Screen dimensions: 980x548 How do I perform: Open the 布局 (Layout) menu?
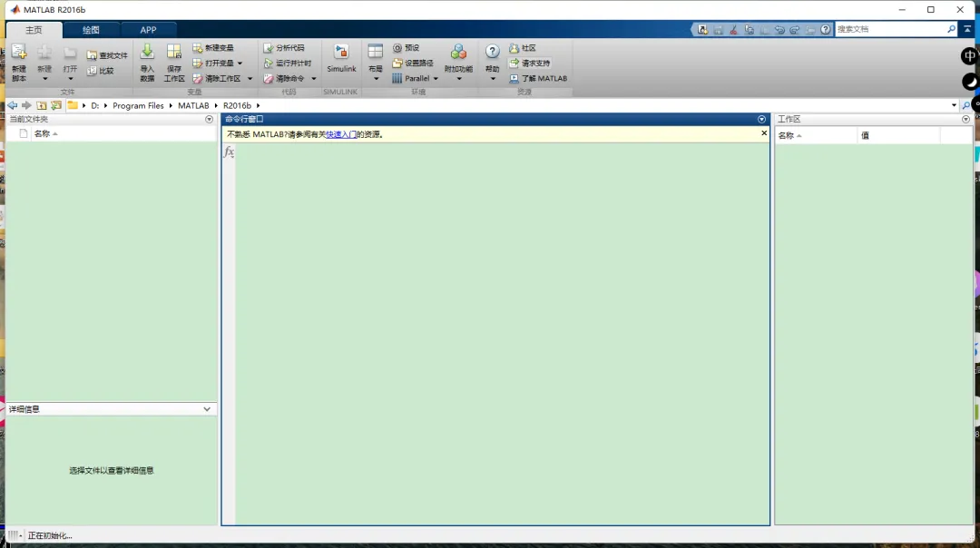pyautogui.click(x=375, y=63)
